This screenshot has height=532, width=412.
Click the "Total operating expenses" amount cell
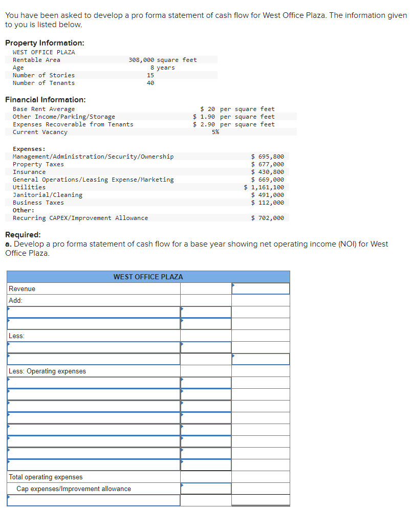pos(205,476)
